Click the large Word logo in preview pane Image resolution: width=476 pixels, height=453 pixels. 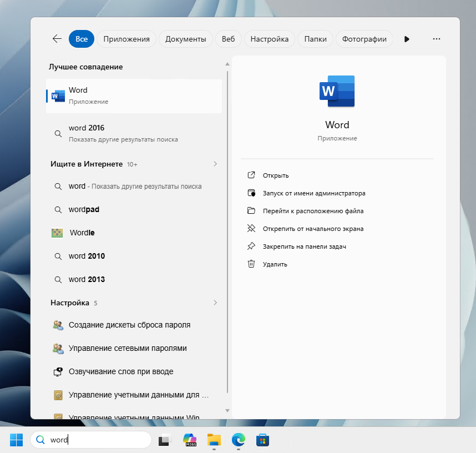pos(337,91)
